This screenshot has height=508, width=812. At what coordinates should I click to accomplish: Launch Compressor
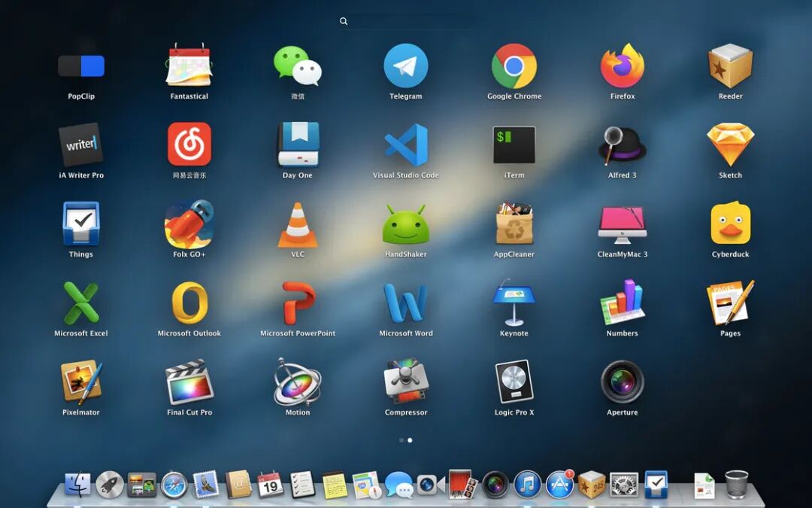(x=406, y=382)
